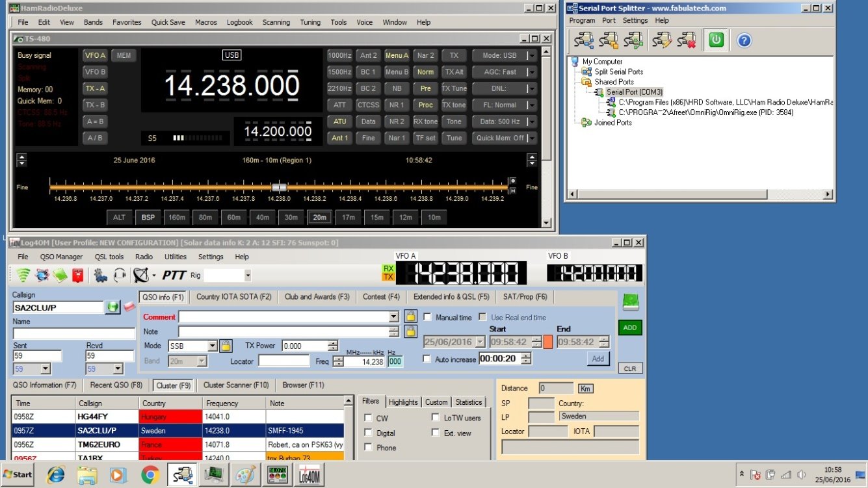Click the VFO B button on TS-480
The height and width of the screenshot is (488, 868).
(95, 72)
